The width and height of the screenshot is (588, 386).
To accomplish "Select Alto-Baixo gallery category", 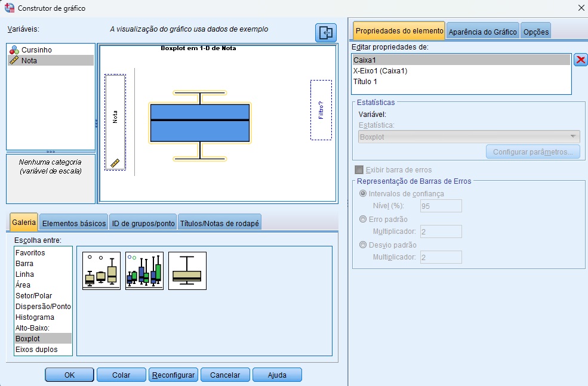I will pos(43,328).
